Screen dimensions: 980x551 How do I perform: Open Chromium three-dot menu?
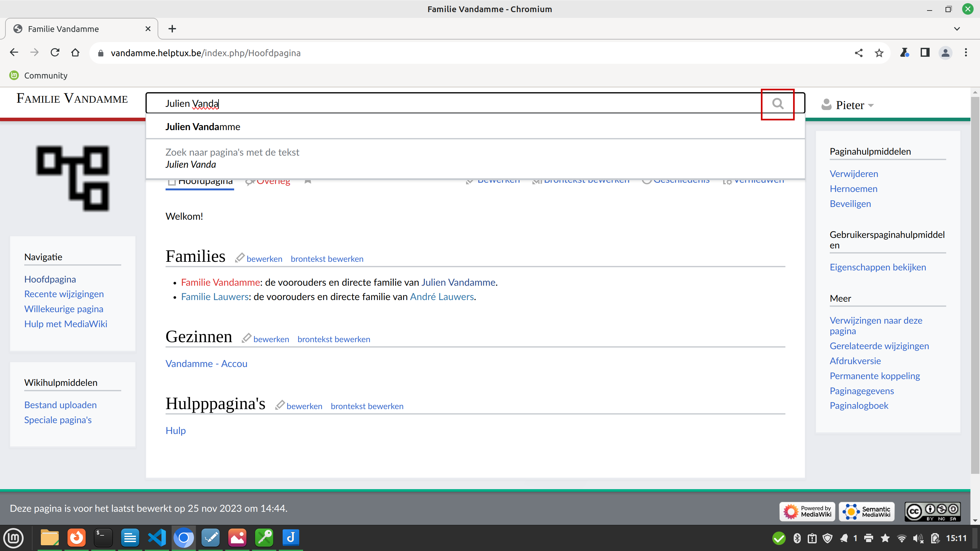[966, 53]
